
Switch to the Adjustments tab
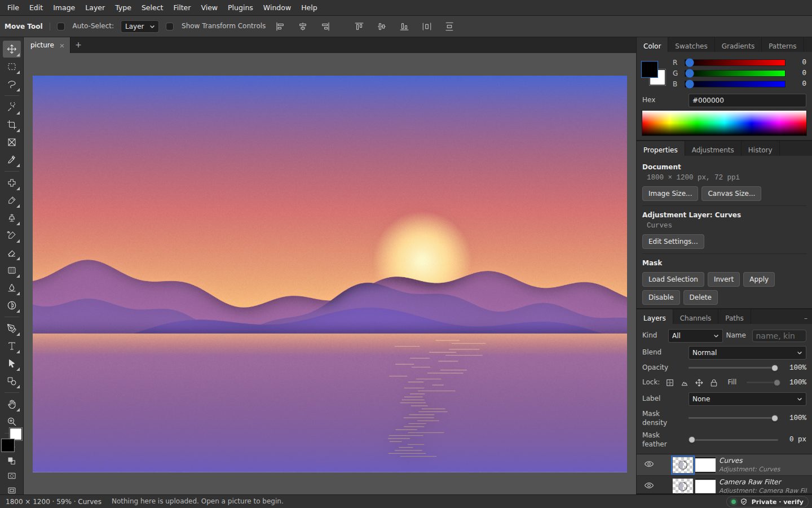(x=713, y=150)
